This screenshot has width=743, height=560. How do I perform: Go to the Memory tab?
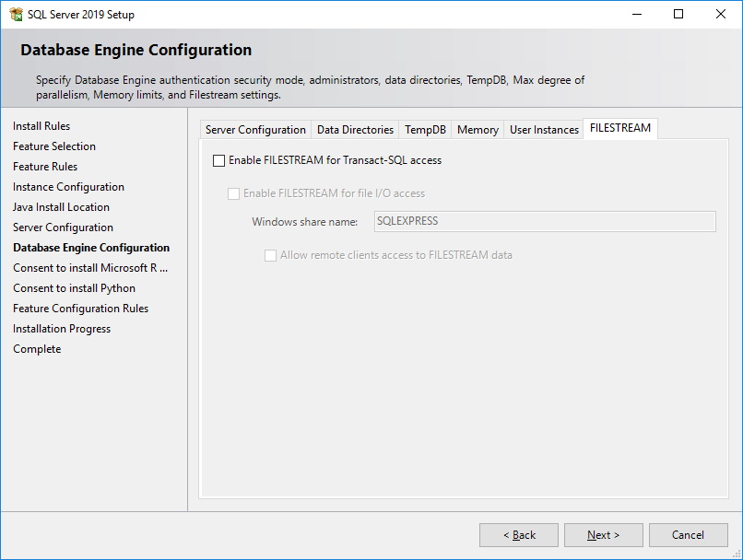coord(478,130)
